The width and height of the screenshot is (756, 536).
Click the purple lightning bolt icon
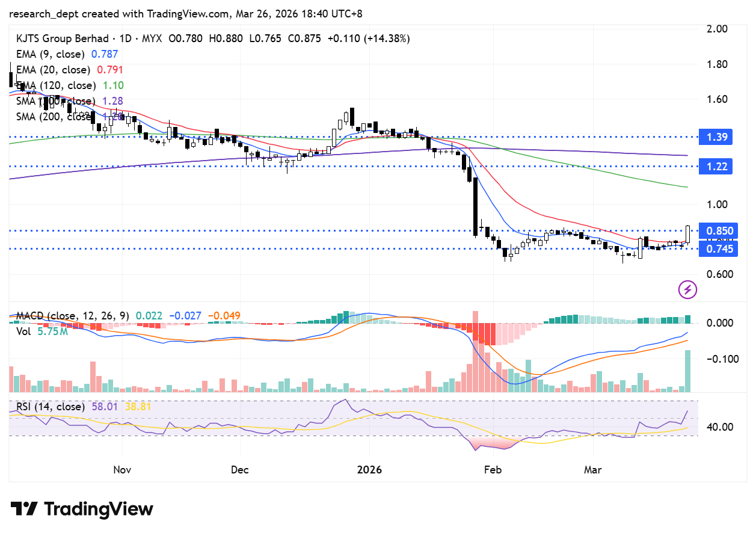click(x=687, y=290)
